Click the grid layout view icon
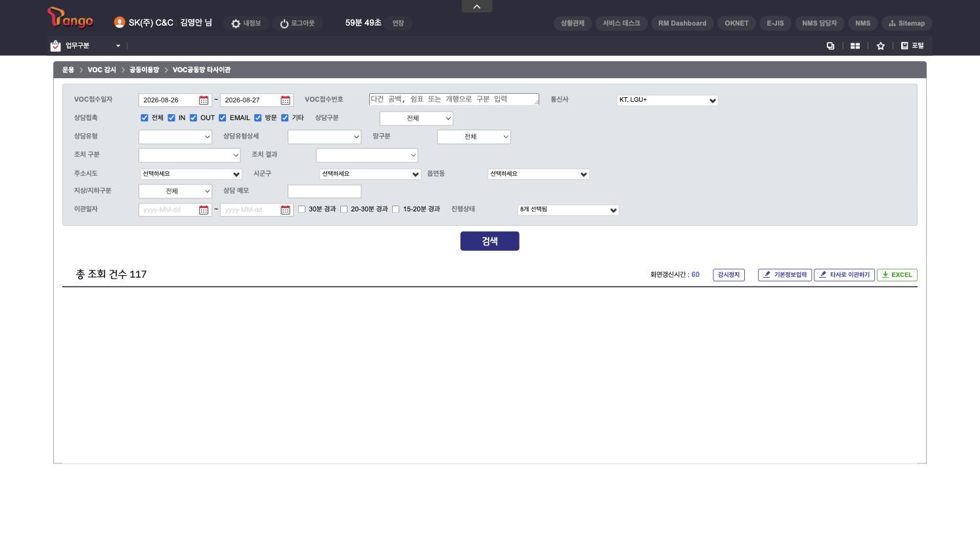 click(855, 46)
